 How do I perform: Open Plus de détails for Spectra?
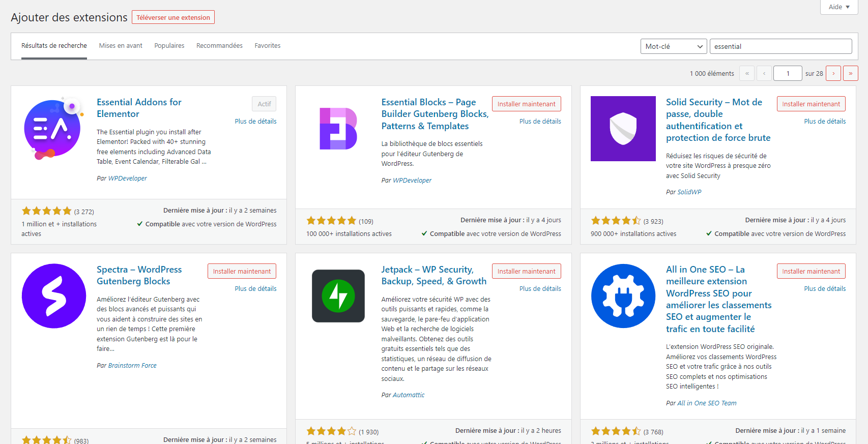pos(255,288)
